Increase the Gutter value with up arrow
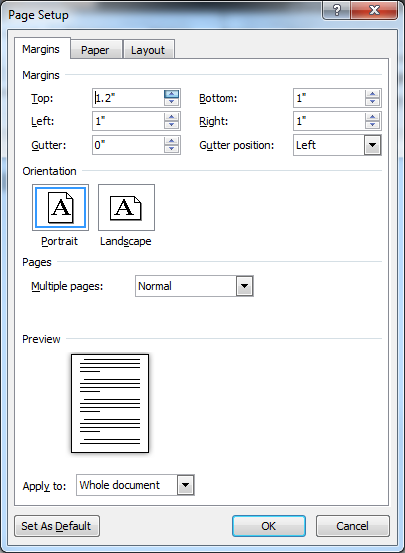The width and height of the screenshot is (405, 553). (x=171, y=141)
